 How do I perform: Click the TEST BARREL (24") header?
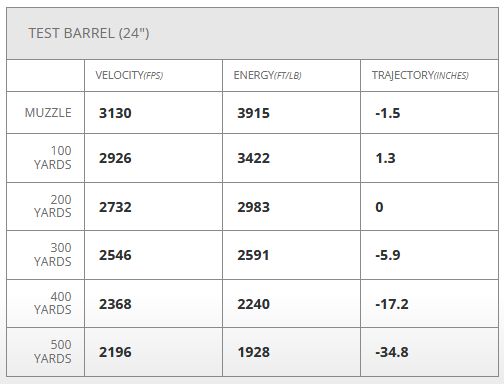tap(89, 33)
